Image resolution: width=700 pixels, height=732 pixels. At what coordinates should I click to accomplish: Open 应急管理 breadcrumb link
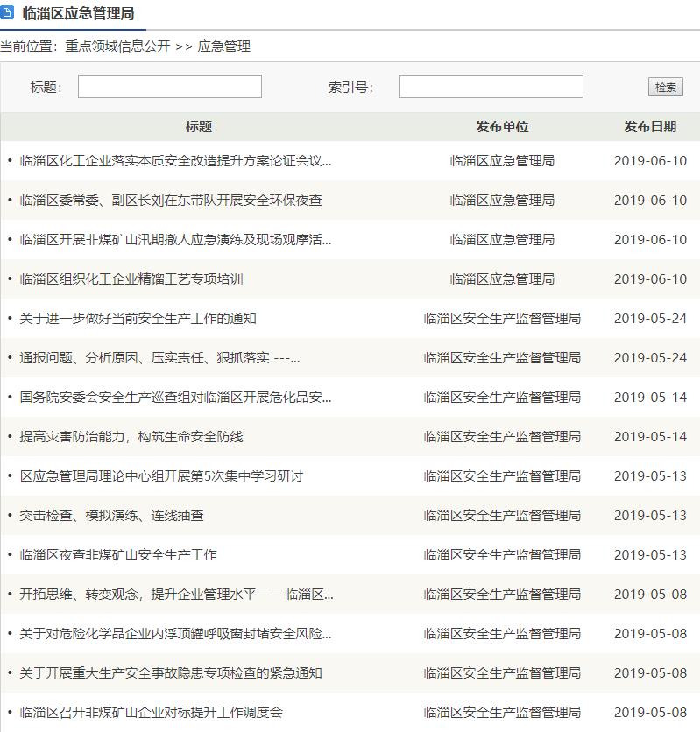[224, 46]
